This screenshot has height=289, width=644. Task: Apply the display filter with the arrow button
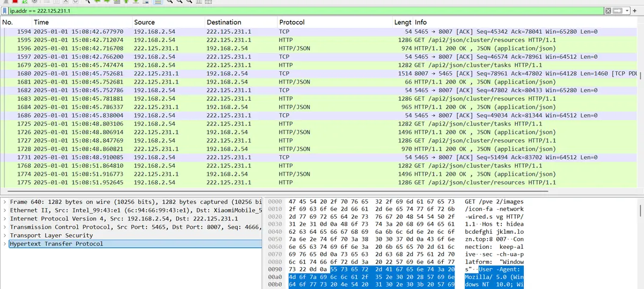click(617, 11)
